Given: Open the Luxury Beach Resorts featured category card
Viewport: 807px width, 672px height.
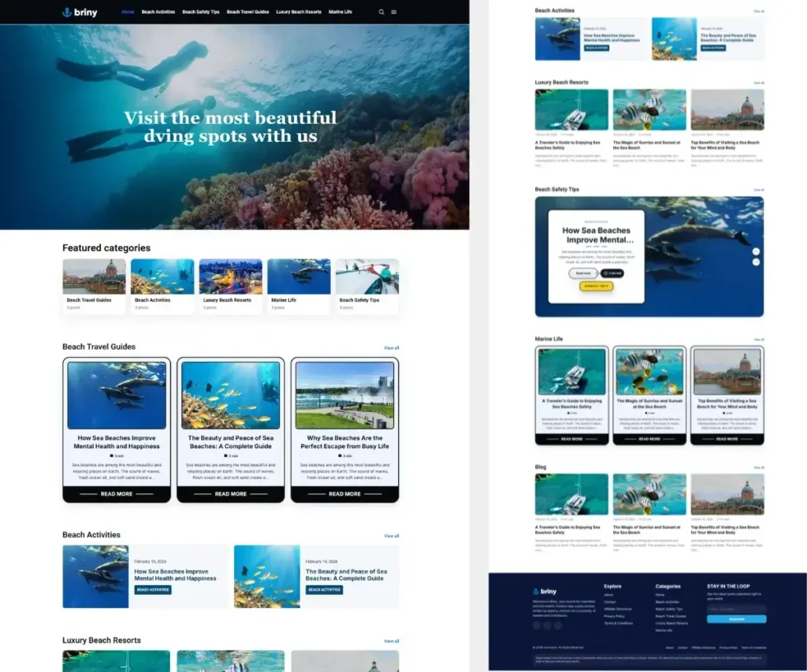Looking at the screenshot, I should (x=230, y=287).
